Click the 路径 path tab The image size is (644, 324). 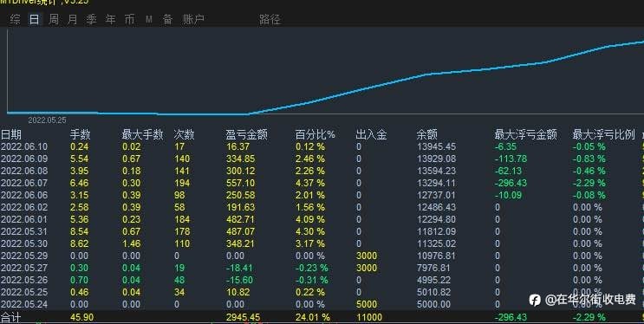270,19
